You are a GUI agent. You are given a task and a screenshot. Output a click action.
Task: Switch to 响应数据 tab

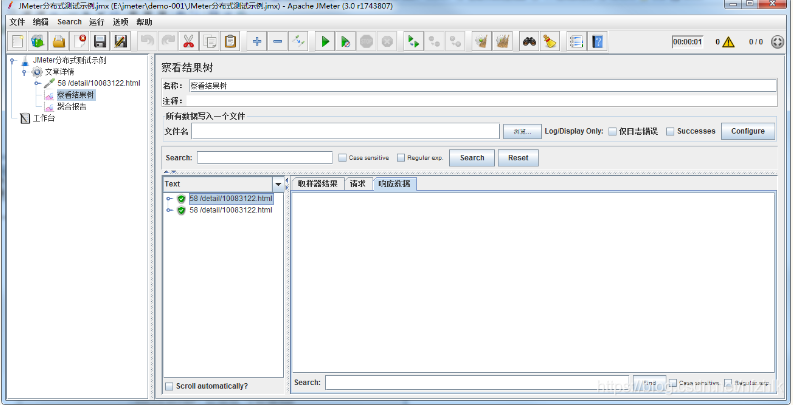(394, 184)
